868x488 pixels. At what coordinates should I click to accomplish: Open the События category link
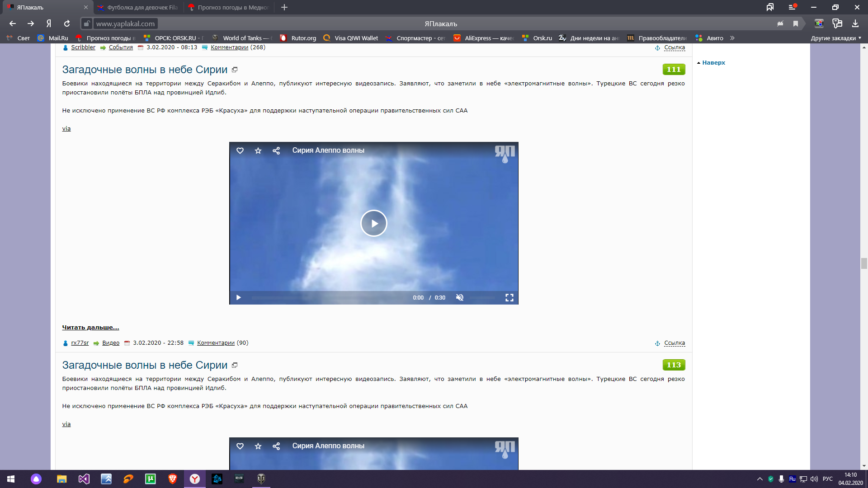(x=121, y=47)
